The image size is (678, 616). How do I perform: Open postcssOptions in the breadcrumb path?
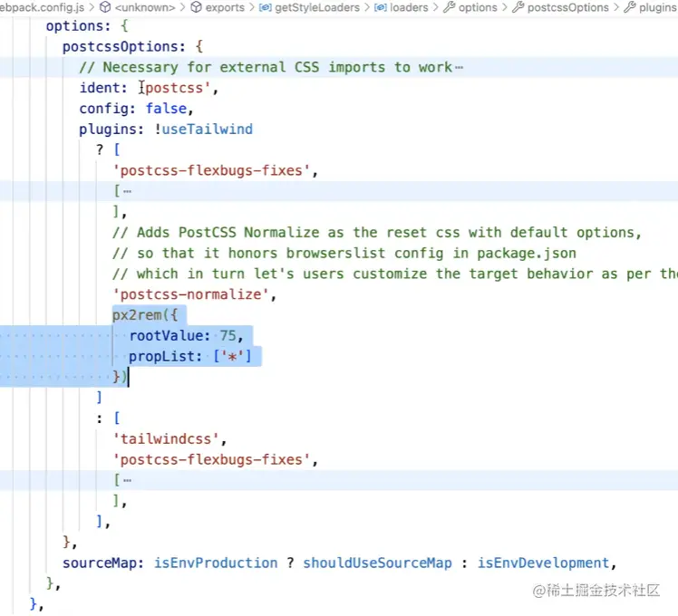point(567,7)
